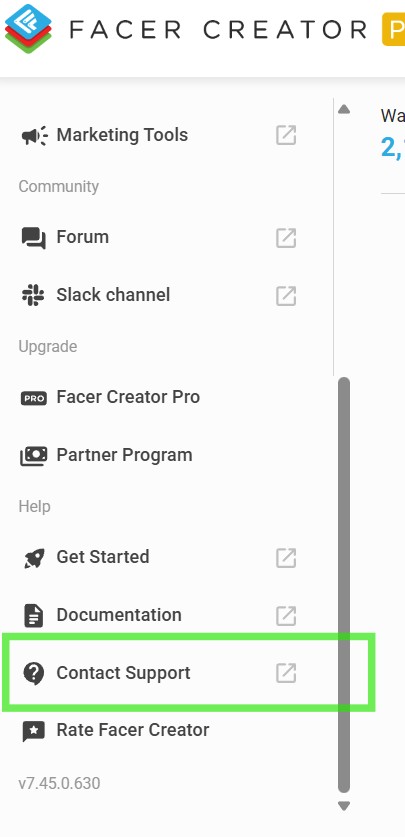This screenshot has height=837, width=405.
Task: Click the Slack channel logo icon
Action: (x=33, y=295)
